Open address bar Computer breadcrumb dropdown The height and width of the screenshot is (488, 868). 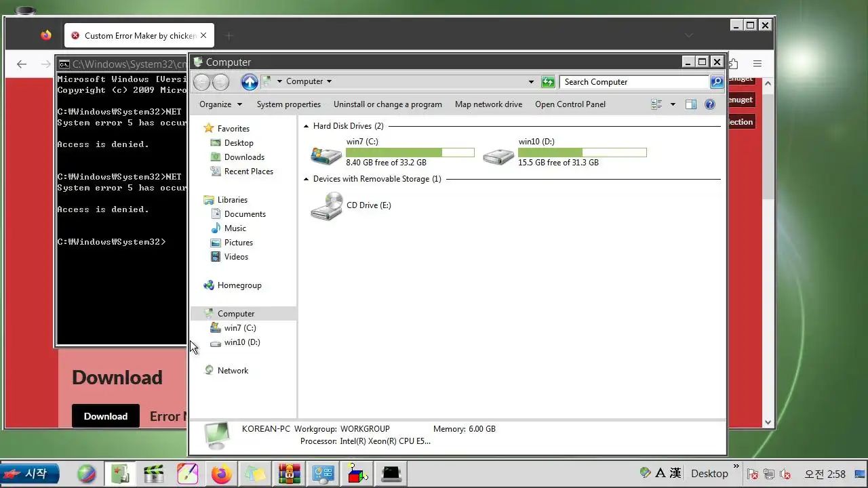point(329,81)
